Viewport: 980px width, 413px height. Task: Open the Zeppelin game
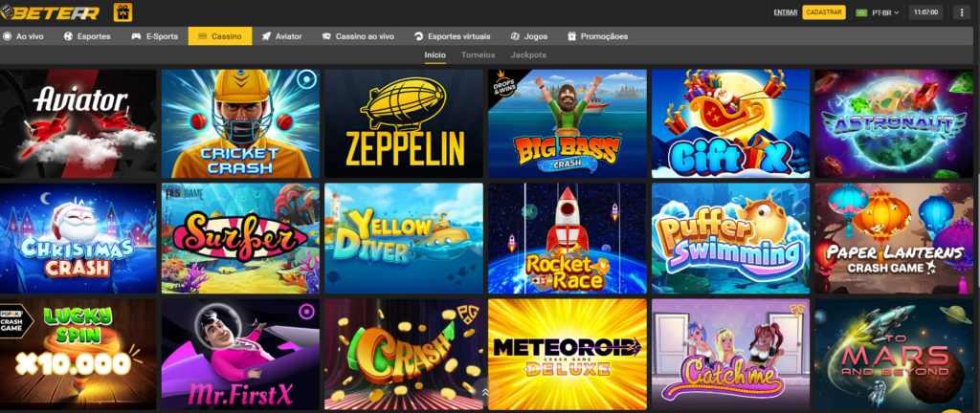click(404, 123)
